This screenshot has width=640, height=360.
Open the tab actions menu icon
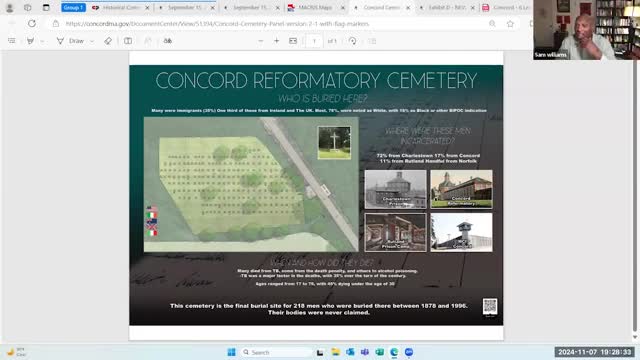[x=46, y=7]
